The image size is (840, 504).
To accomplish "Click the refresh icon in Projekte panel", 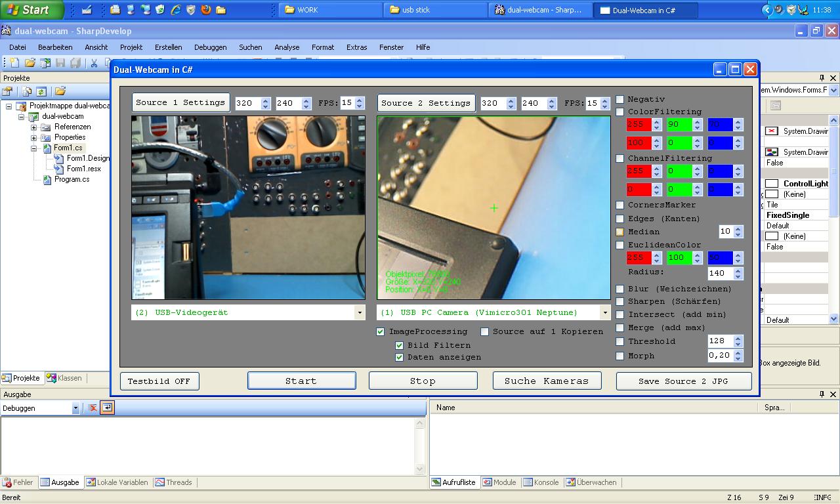I will pyautogui.click(x=41, y=92).
